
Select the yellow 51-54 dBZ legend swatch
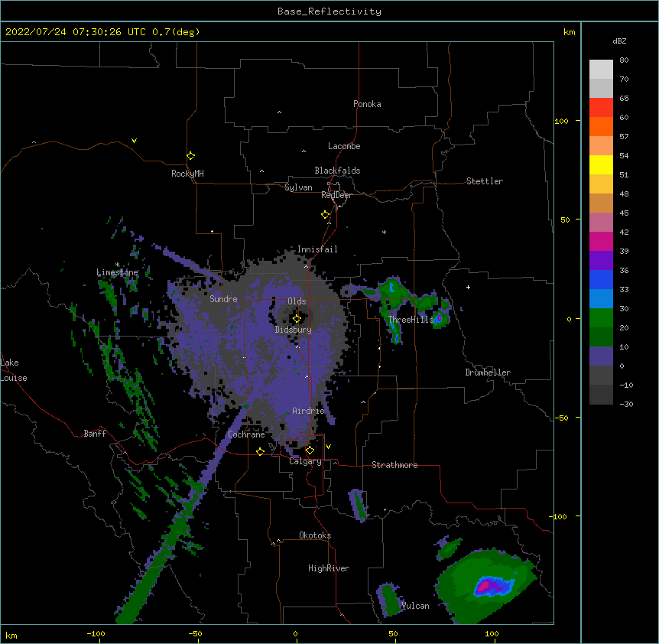tap(601, 164)
